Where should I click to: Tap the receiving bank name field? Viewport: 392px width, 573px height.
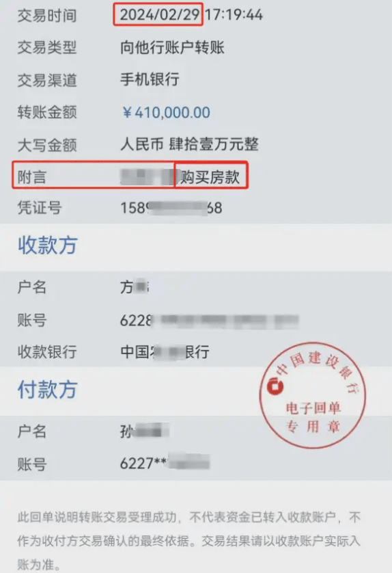tap(165, 352)
